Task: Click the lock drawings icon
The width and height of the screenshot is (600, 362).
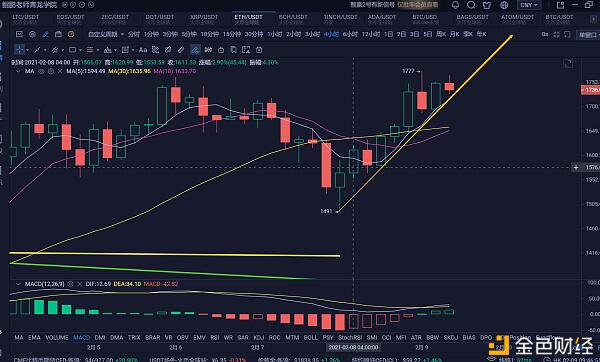Action: coord(221,50)
